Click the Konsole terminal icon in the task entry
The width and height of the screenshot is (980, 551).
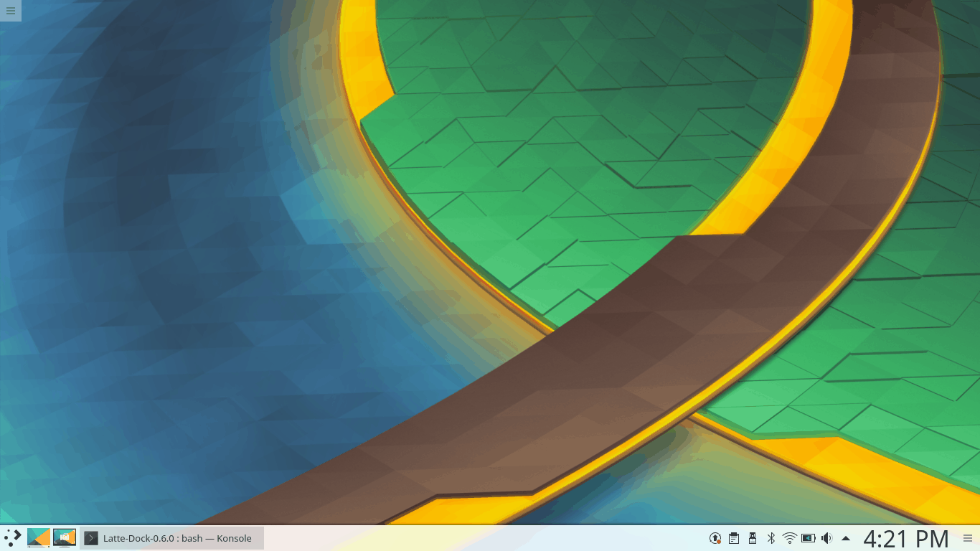click(91, 538)
